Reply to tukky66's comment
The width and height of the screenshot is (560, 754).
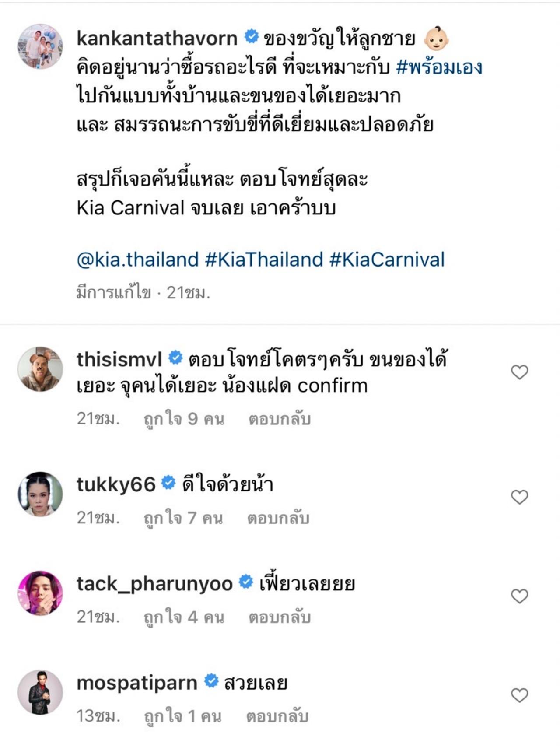278,518
